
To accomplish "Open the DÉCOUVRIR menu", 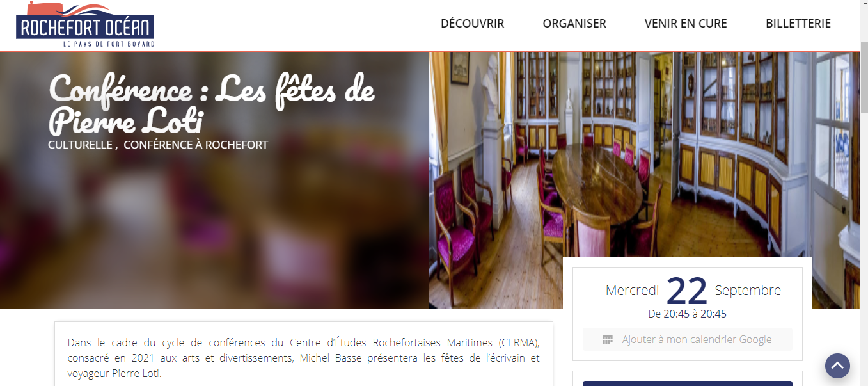I will pyautogui.click(x=472, y=24).
